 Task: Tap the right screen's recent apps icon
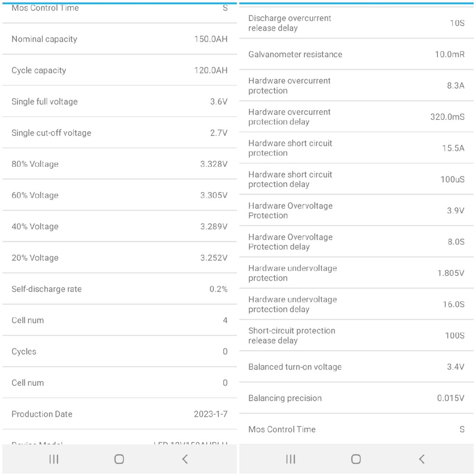291,459
